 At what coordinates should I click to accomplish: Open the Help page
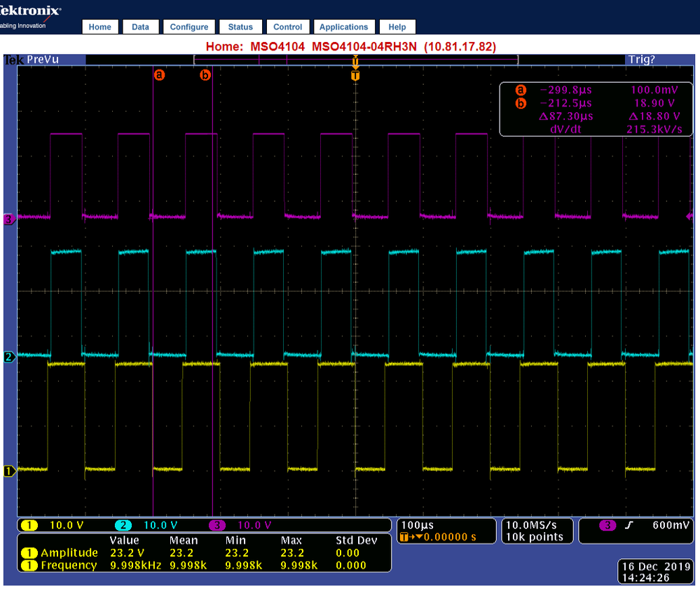pyautogui.click(x=397, y=27)
